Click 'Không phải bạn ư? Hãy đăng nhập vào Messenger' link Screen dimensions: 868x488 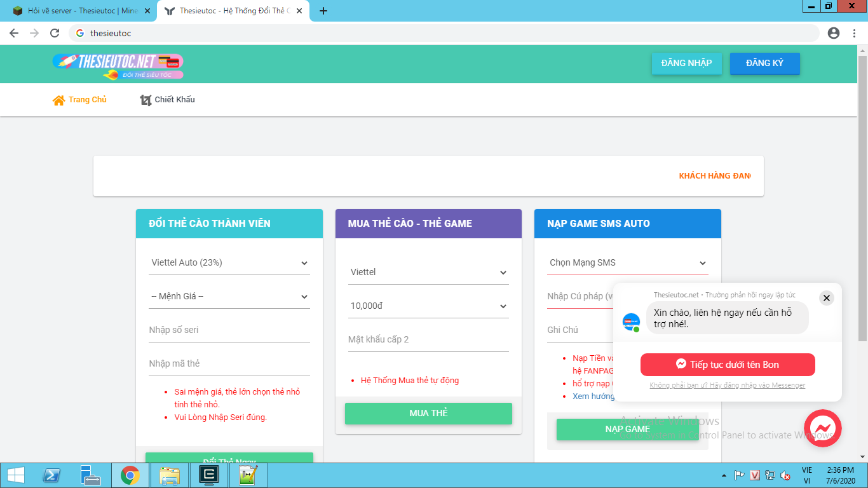click(728, 385)
